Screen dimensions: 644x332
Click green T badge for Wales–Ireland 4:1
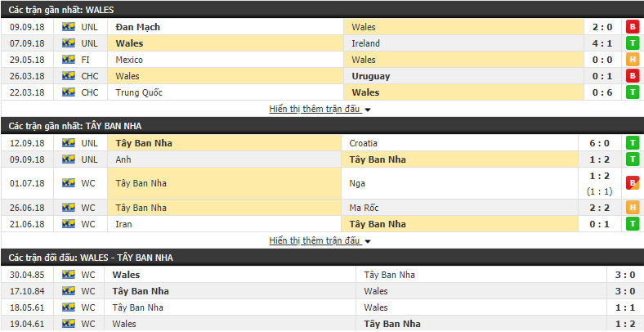633,43
